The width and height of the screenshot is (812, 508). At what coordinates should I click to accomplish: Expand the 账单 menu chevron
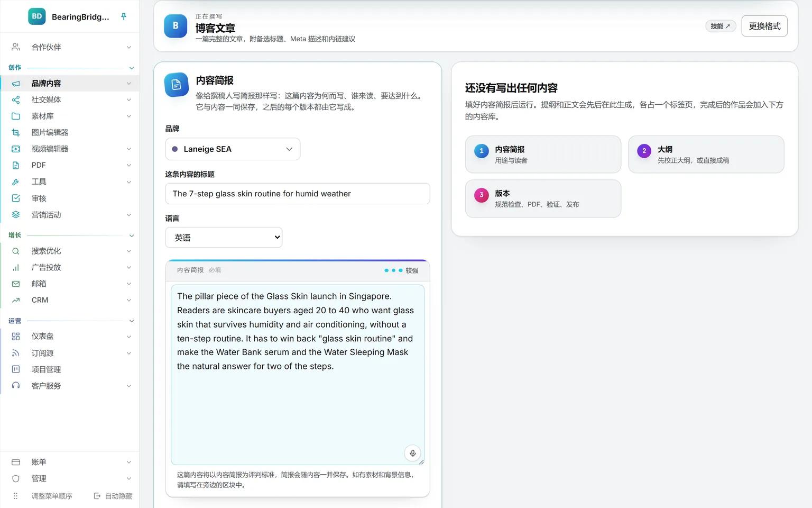129,462
